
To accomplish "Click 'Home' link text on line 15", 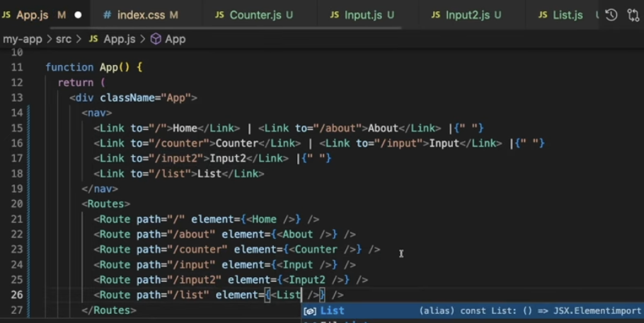I will 185,128.
